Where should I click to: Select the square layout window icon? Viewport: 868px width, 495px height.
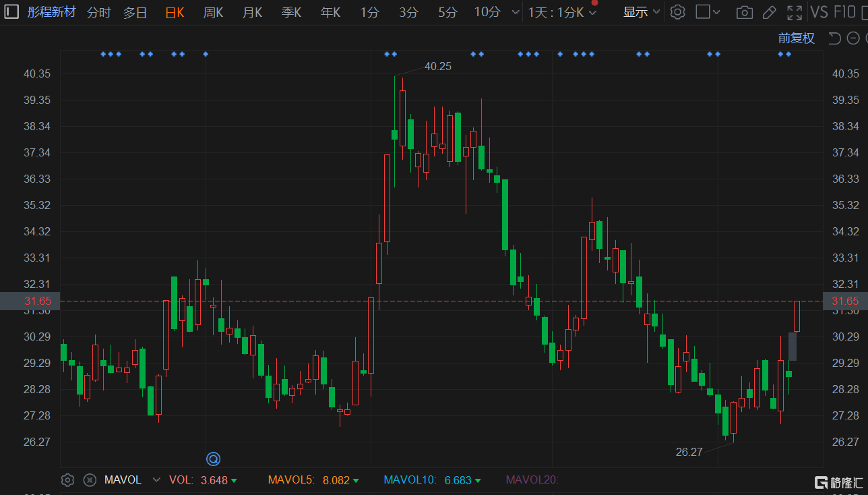tap(702, 12)
